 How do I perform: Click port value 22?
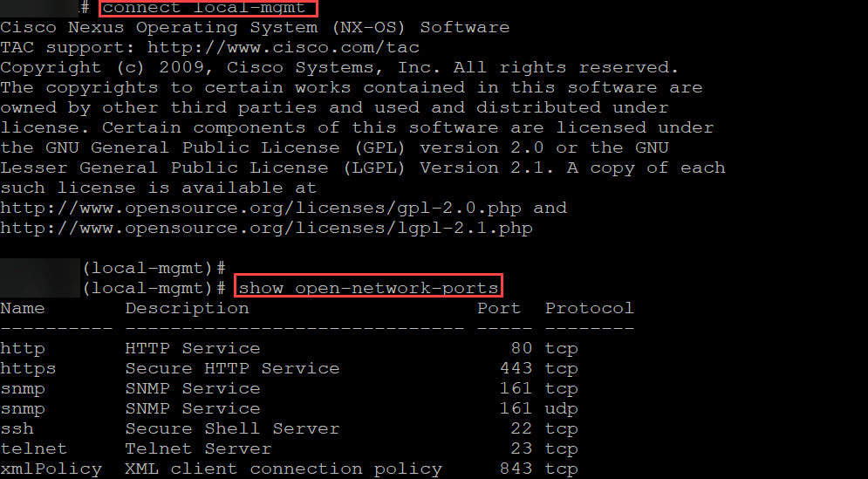tap(522, 428)
